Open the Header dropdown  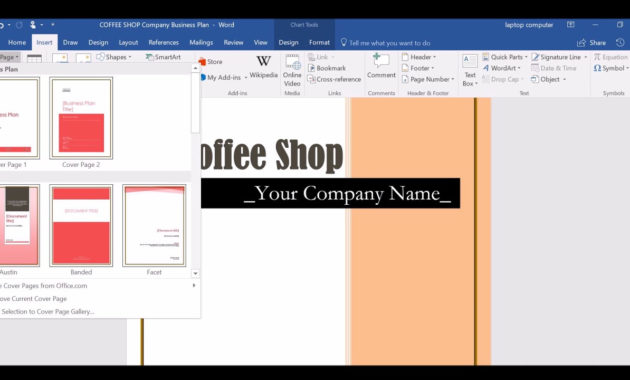coord(419,57)
